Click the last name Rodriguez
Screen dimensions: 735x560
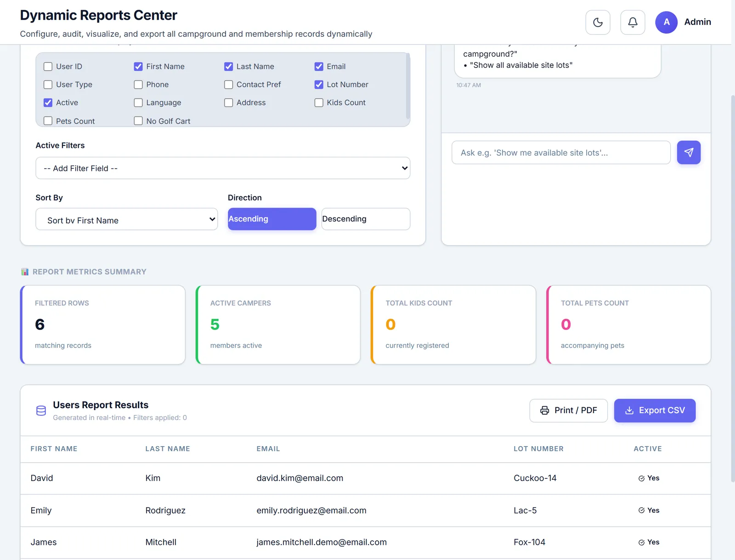coord(165,510)
